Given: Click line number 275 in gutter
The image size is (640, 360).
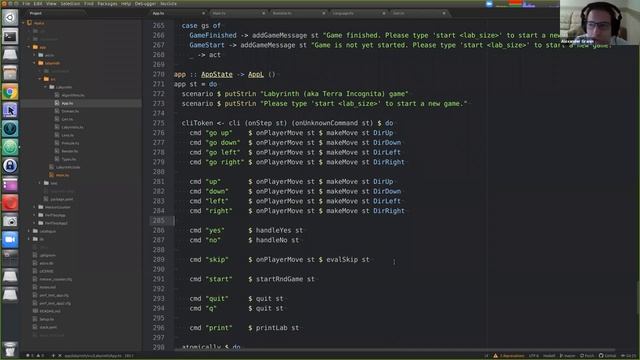Looking at the screenshot, I should tap(158, 123).
